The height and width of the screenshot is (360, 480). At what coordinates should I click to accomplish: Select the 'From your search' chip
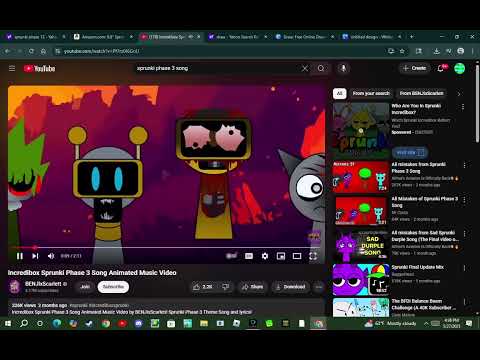[371, 93]
